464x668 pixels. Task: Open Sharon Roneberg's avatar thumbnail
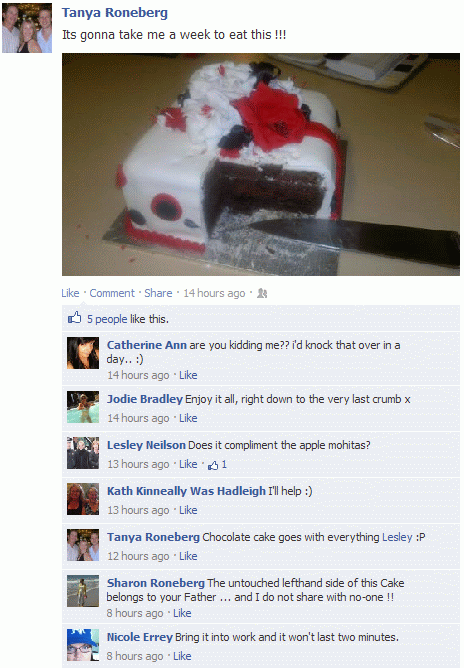point(83,591)
